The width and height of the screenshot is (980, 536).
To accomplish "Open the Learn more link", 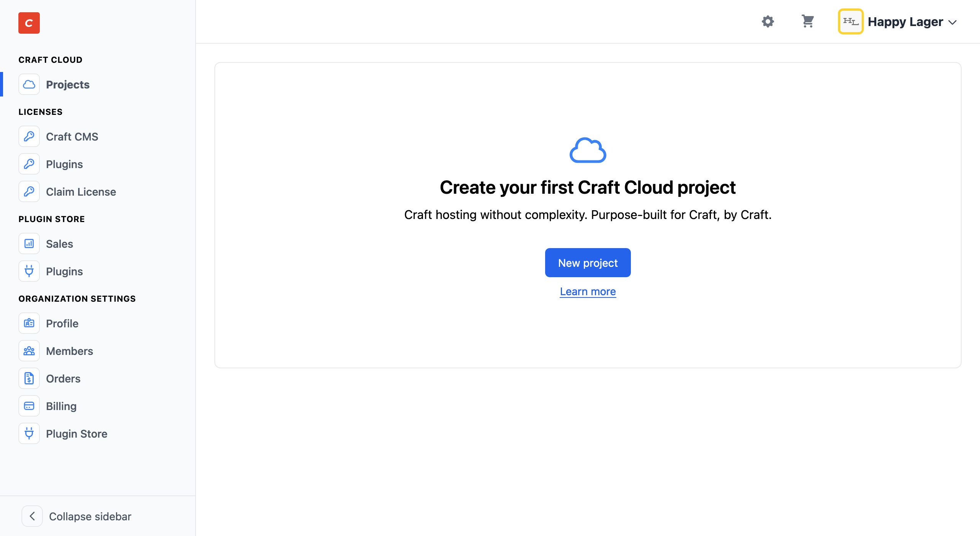I will point(588,291).
